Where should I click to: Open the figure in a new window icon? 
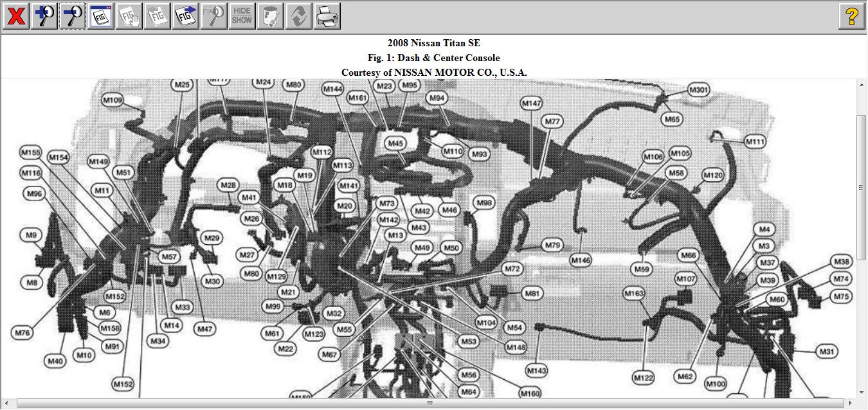(x=101, y=16)
